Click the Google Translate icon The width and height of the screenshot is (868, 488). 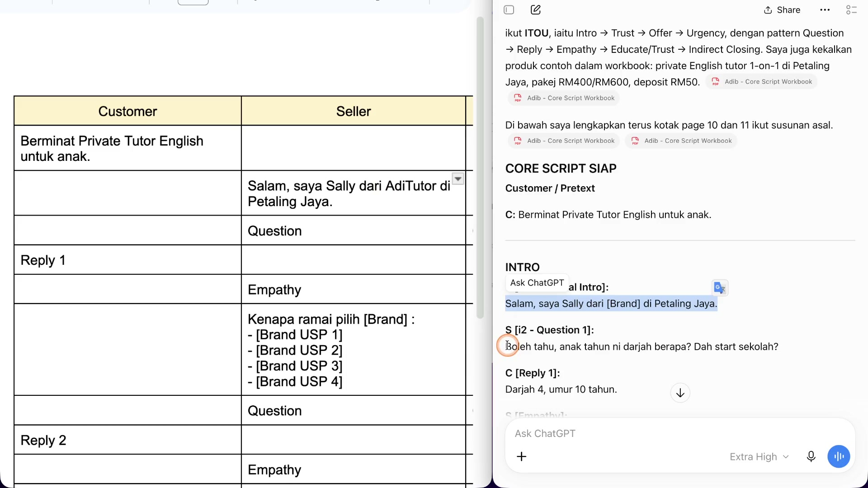[720, 288]
